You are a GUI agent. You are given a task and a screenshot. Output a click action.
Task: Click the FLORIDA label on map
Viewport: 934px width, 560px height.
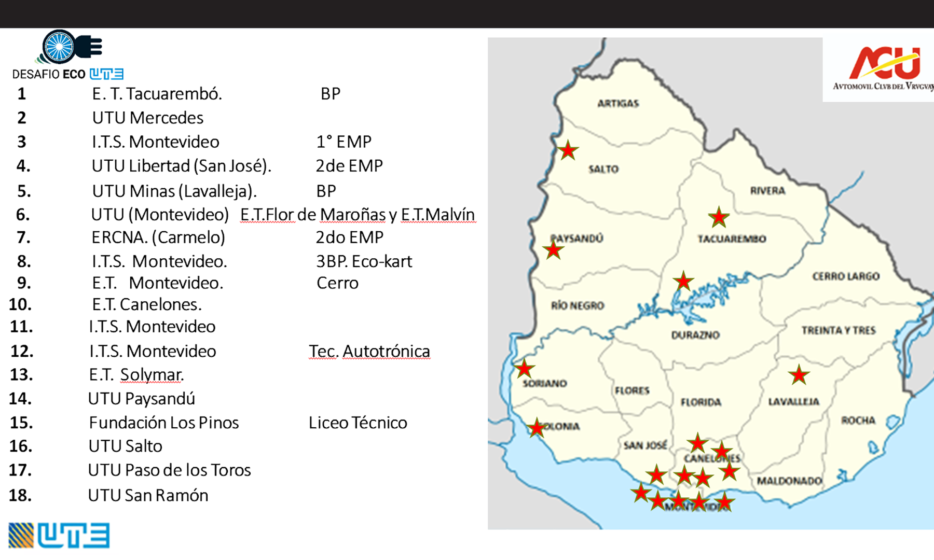point(701,402)
